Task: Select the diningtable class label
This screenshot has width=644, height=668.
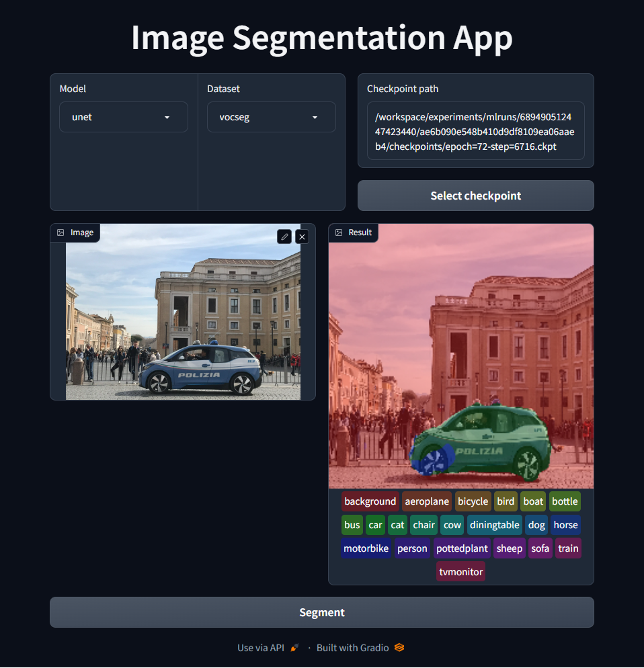Action: [x=494, y=525]
